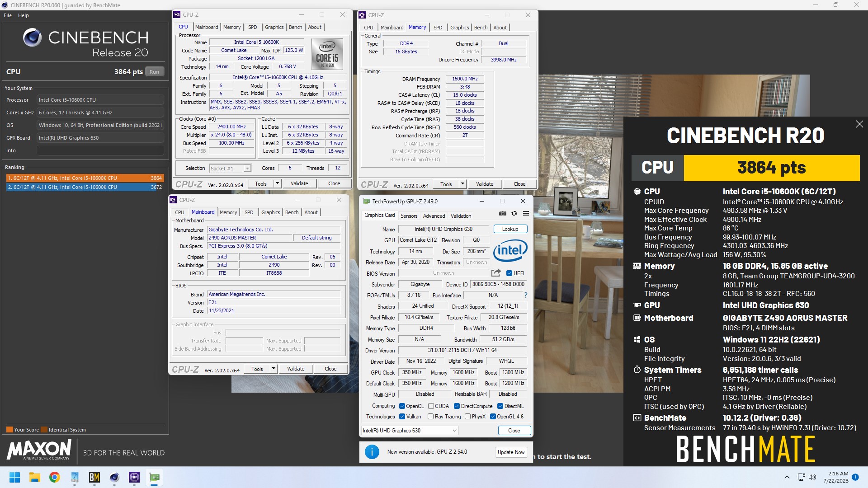Click the blue info icon on the update notice

click(372, 452)
